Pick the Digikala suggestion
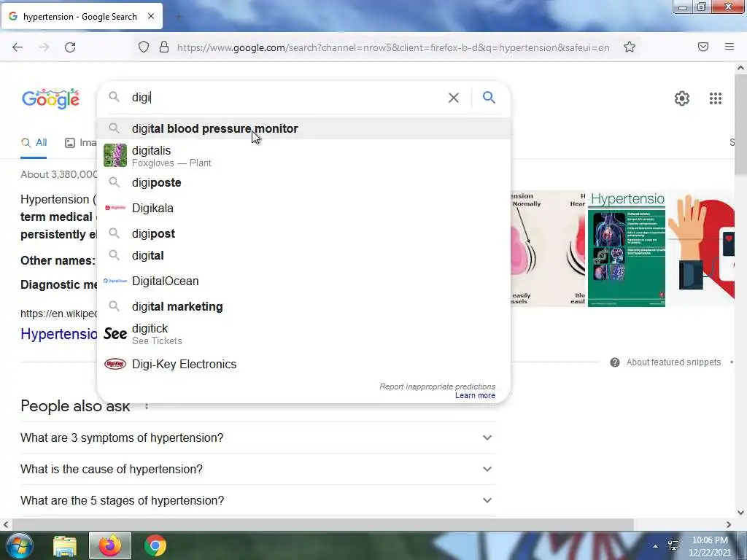The width and height of the screenshot is (747, 560). click(303, 208)
